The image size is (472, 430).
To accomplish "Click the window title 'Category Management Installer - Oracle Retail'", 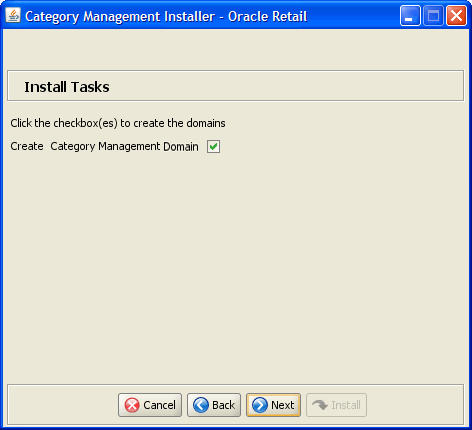I will (166, 17).
